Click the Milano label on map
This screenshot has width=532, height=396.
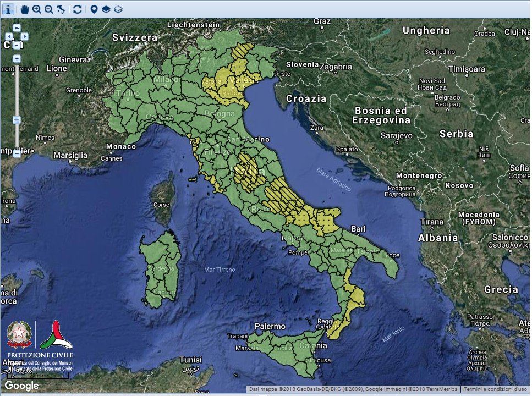166,79
